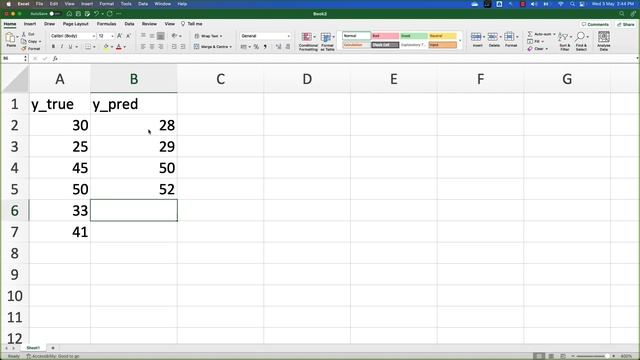Click the Decrease Indent icon
Screen dimensions: 640x360
(174, 47)
